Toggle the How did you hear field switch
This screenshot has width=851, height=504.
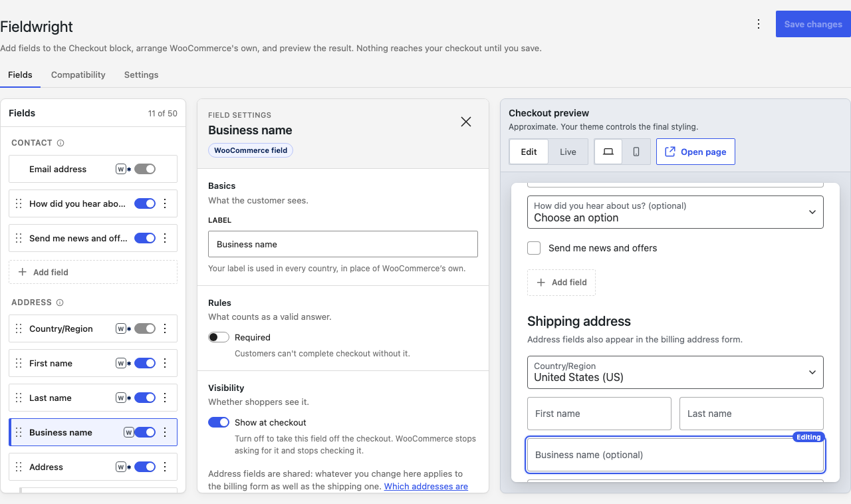145,203
